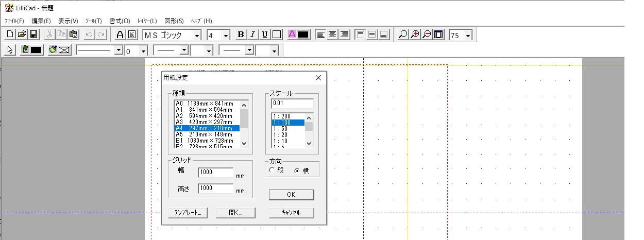
Task: Close the 用紙設定 dialog with X
Action: coord(318,78)
